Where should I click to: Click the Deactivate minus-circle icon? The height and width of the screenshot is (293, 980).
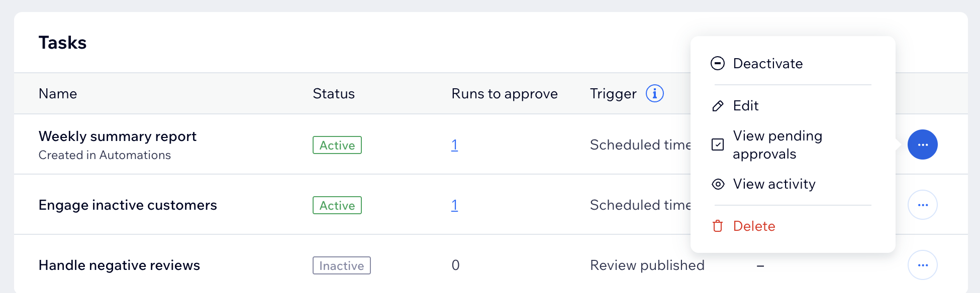pos(718,63)
